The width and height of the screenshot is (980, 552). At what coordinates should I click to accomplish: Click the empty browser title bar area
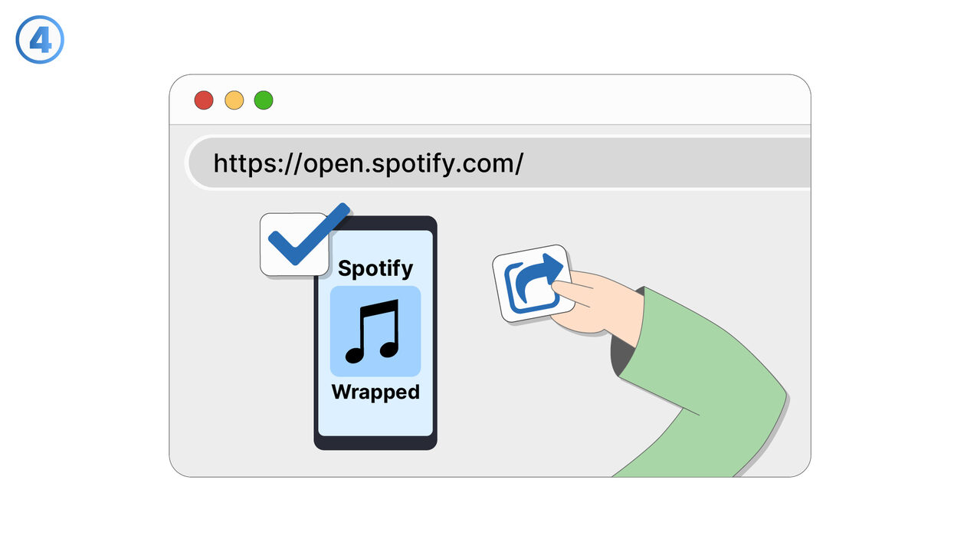pos(536,100)
